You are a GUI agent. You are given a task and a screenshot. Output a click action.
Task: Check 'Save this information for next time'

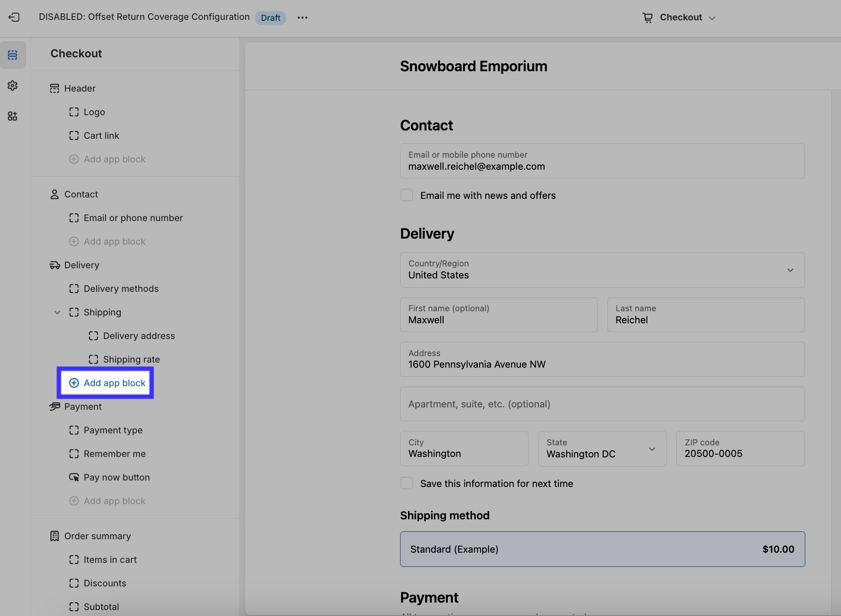pyautogui.click(x=407, y=483)
